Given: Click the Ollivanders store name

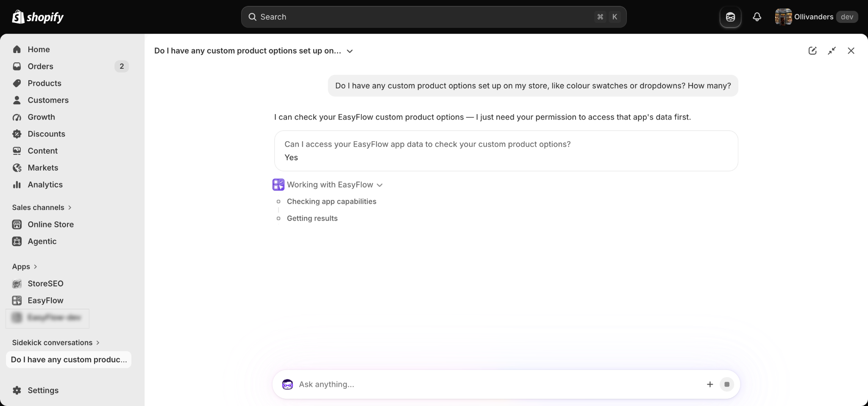Looking at the screenshot, I should (x=814, y=17).
